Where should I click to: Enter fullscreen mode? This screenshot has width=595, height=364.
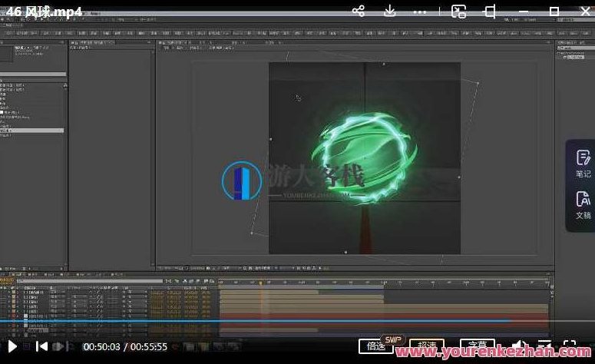coord(570,346)
